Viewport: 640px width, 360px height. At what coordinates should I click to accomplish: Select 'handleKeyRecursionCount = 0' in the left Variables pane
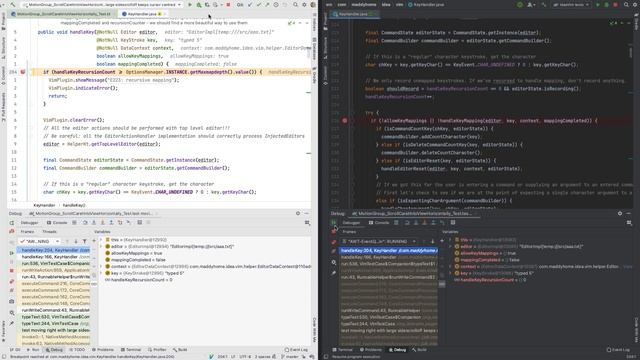(x=139, y=280)
